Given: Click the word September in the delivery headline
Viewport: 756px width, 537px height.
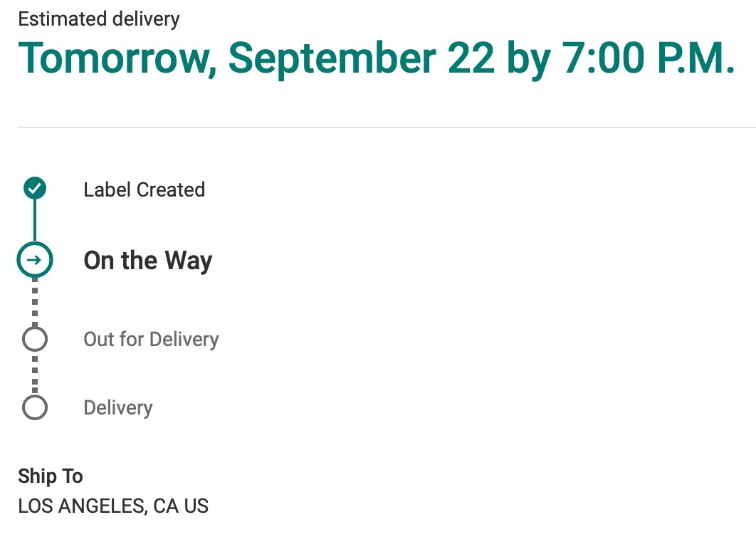Looking at the screenshot, I should pos(332,59).
